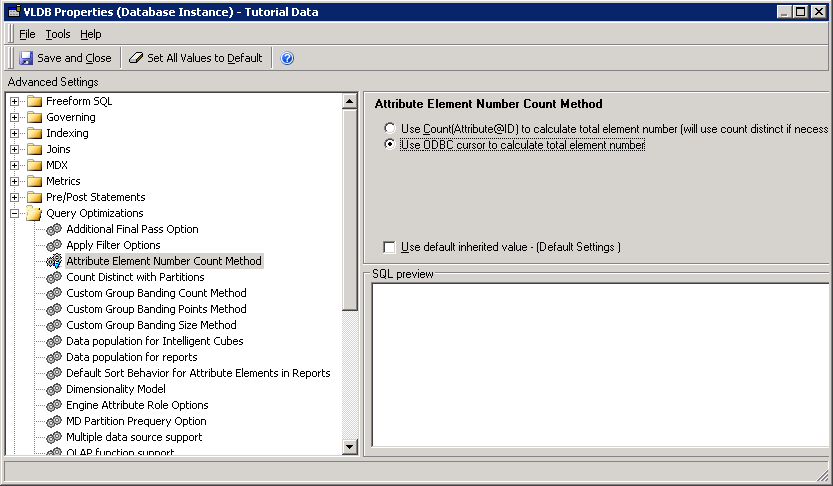Screen dimensions: 833x486
Task: Click the Save and Close floppy disk icon
Action: pos(26,58)
